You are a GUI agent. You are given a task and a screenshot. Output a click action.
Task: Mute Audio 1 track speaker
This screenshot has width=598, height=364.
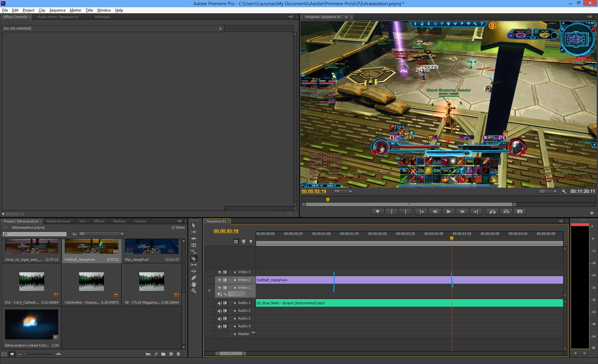[x=219, y=303]
